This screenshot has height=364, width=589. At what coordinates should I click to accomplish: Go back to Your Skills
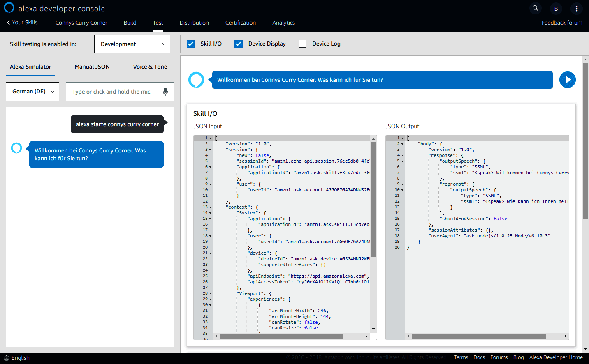click(x=22, y=23)
